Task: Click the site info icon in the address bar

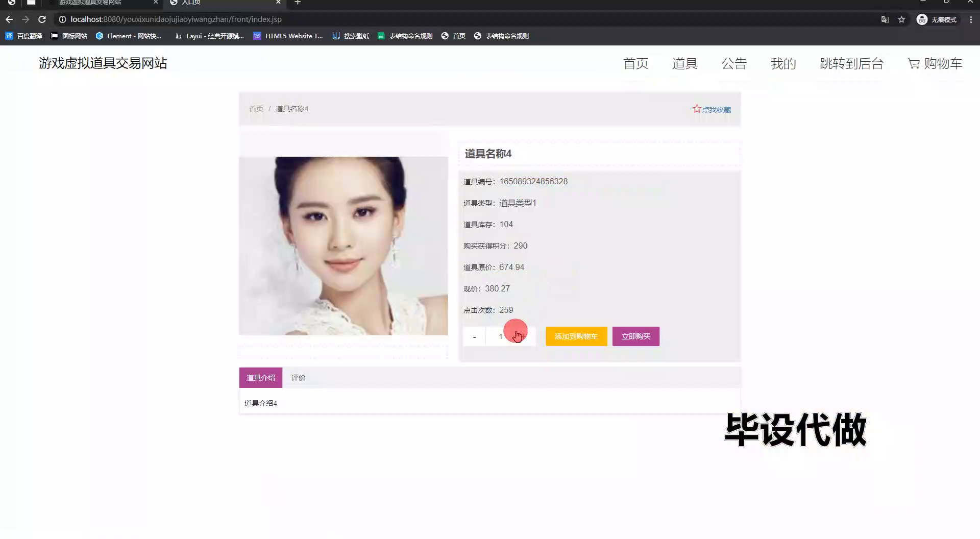Action: (62, 19)
